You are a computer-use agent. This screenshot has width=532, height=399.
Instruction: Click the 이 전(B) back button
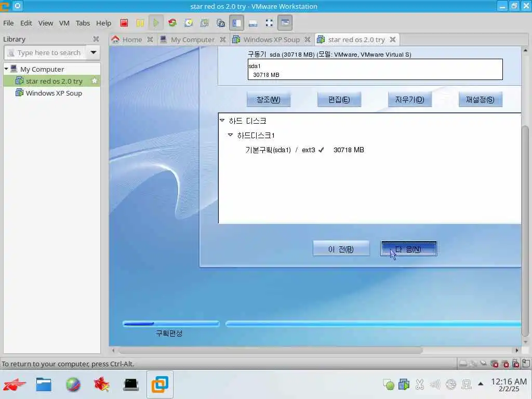coord(341,249)
